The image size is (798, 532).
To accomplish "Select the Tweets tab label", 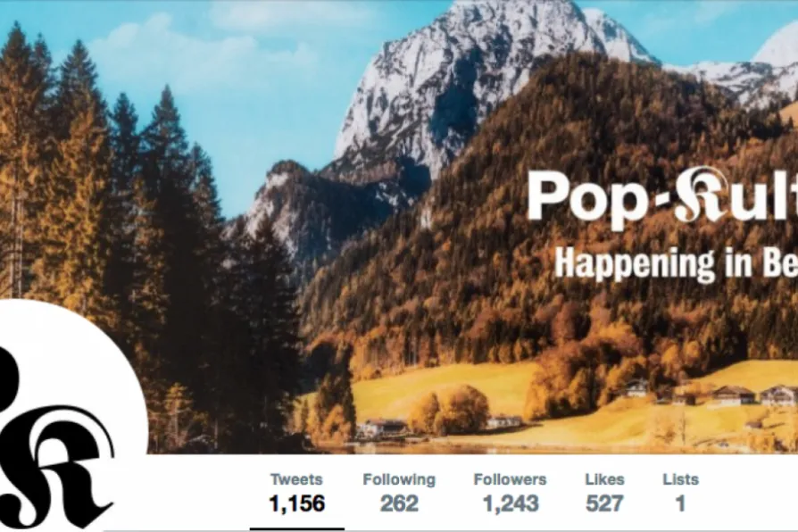I will coord(296,479).
